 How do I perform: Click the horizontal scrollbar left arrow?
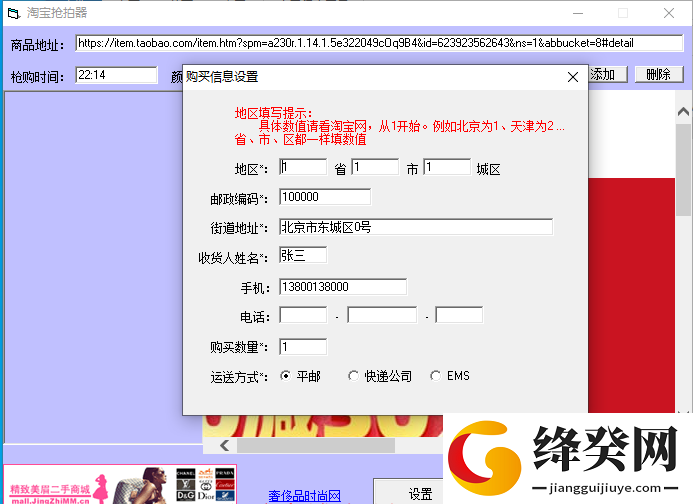(x=225, y=445)
